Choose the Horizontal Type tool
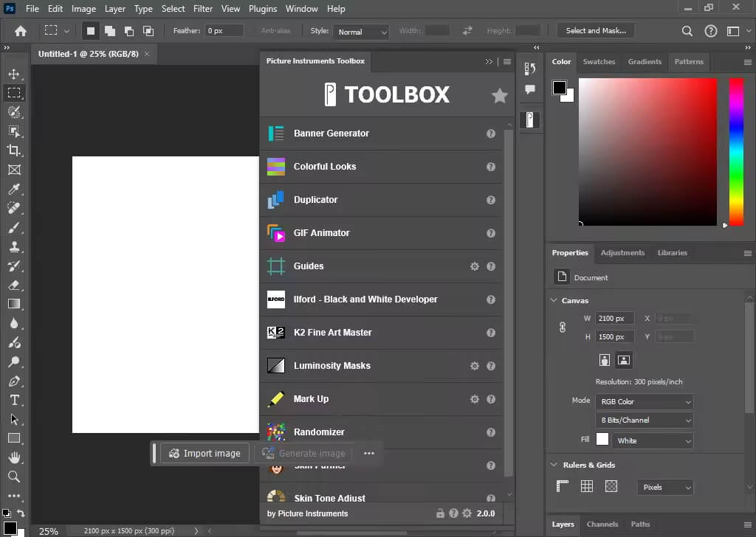The width and height of the screenshot is (756, 537). tap(14, 401)
